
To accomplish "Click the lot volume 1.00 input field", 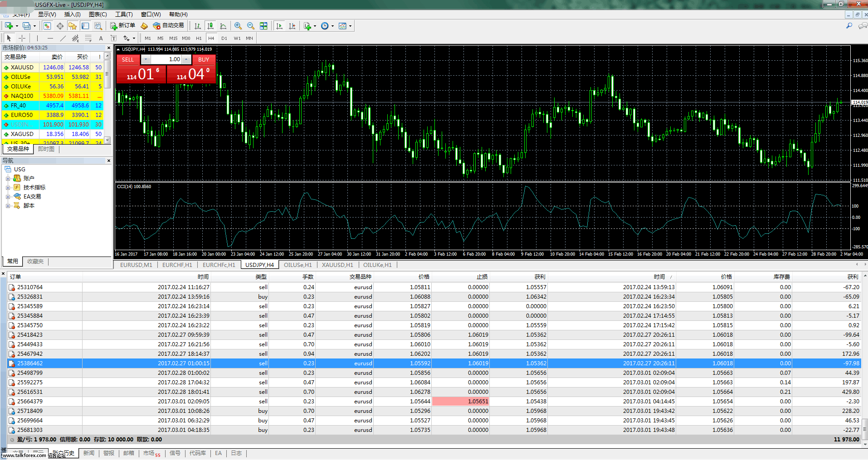I will 166,60.
